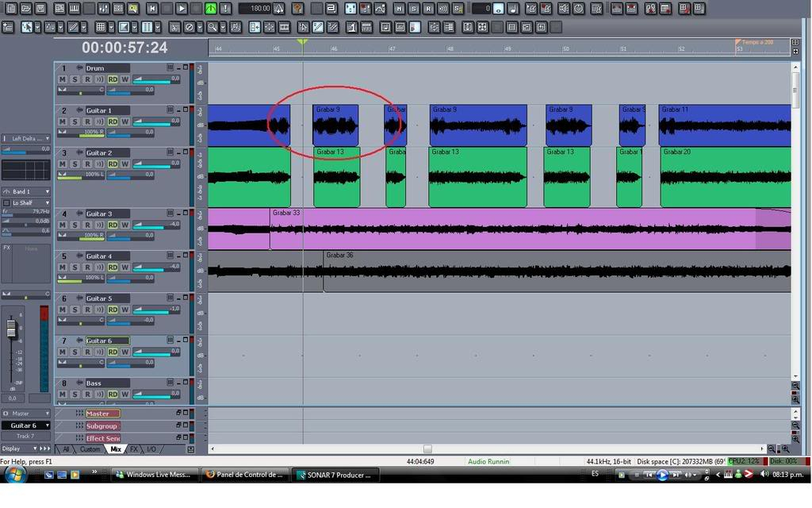Image resolution: width=812 pixels, height=508 pixels.
Task: Open the Guitar 6 track selector dropdown
Action: tap(26, 425)
